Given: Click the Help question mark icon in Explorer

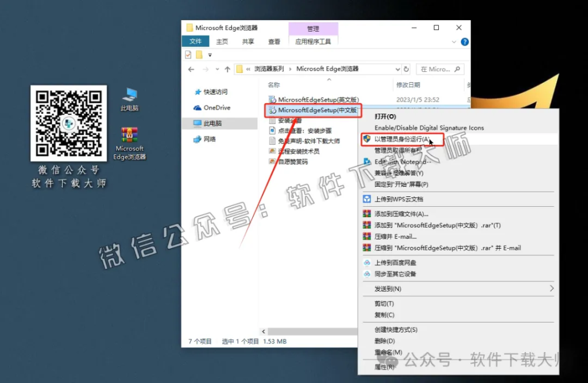Looking at the screenshot, I should [465, 41].
